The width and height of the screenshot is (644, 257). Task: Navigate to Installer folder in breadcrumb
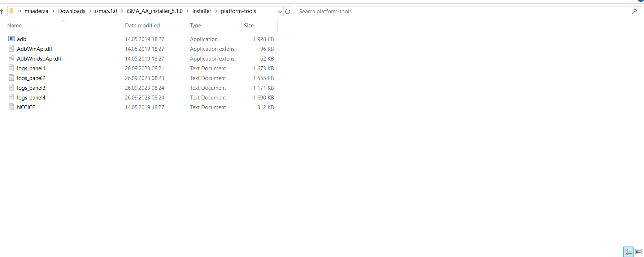201,11
